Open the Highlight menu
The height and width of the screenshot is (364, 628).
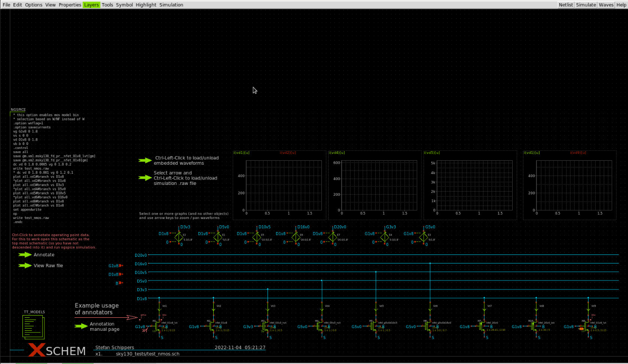(146, 4)
